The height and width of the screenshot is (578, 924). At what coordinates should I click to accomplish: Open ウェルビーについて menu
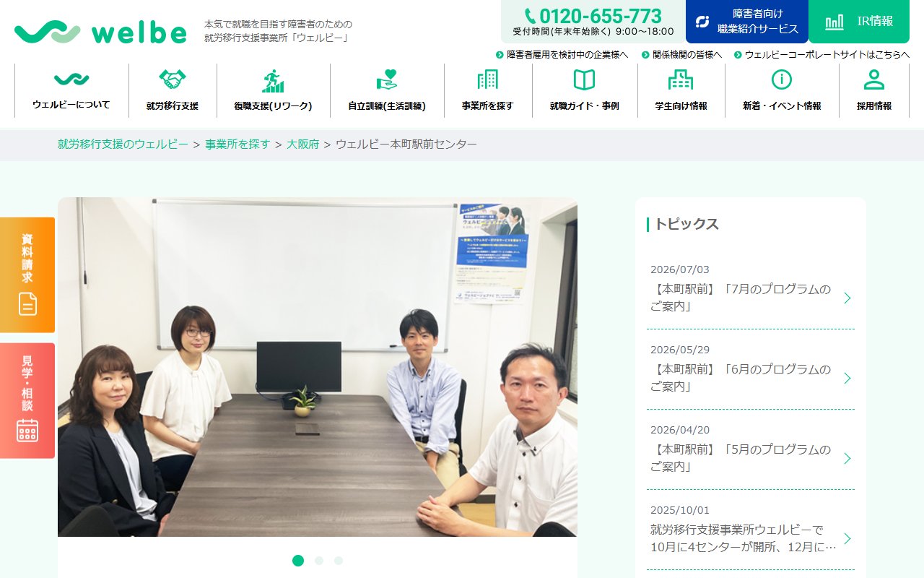[71, 90]
